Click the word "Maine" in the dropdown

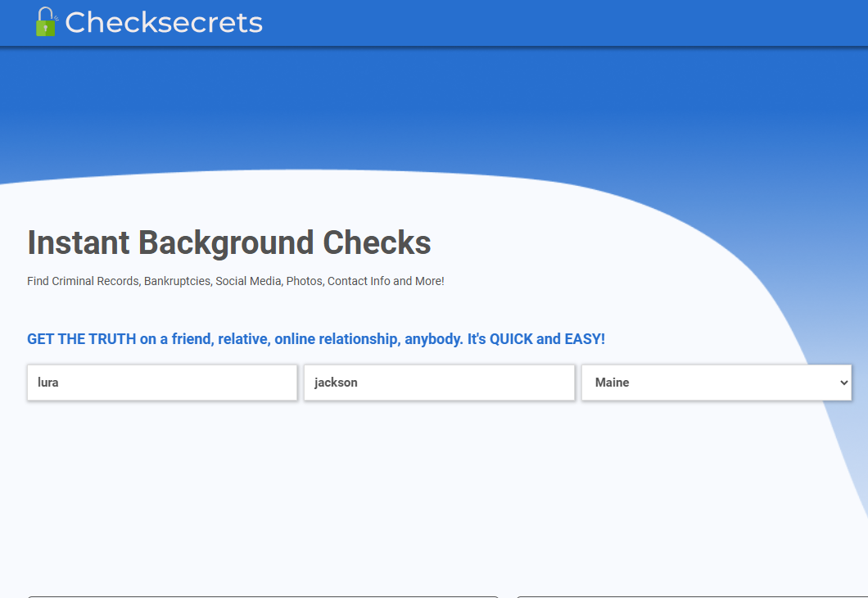(613, 383)
